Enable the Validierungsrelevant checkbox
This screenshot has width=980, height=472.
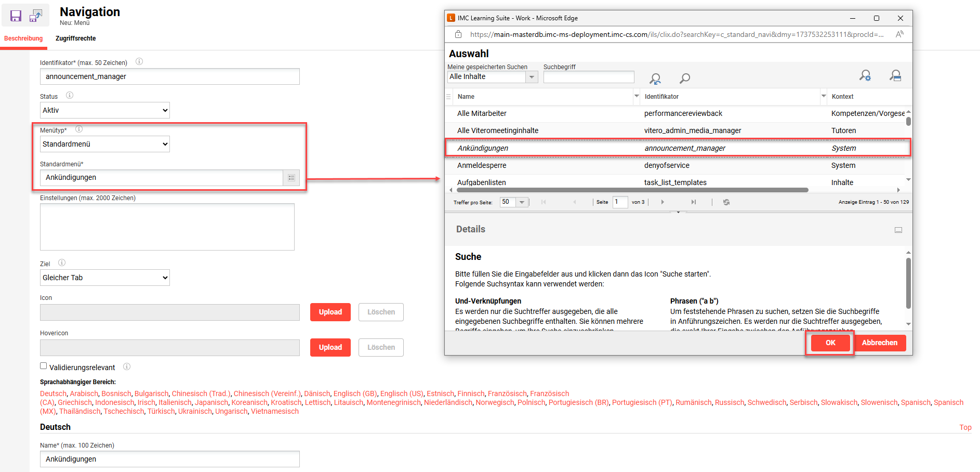coord(44,366)
